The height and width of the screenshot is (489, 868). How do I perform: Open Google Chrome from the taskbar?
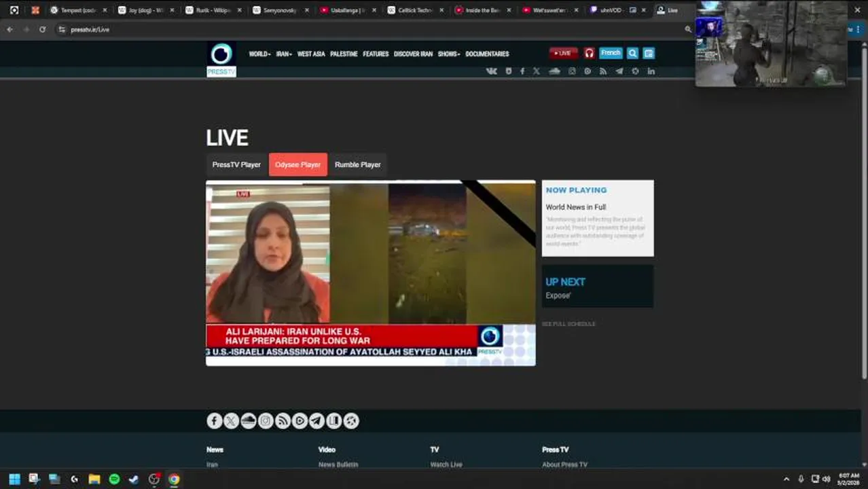(174, 479)
